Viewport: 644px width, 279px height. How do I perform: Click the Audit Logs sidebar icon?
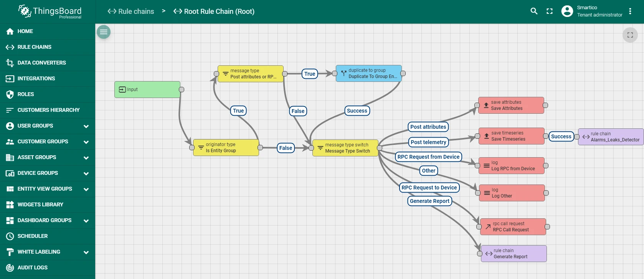(x=10, y=268)
